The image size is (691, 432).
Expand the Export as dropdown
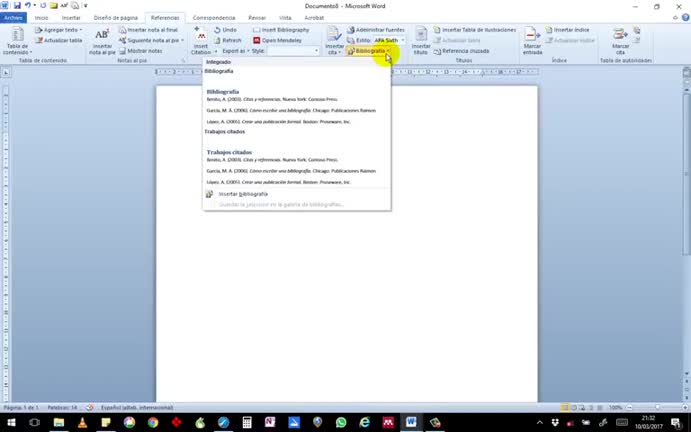(x=235, y=51)
